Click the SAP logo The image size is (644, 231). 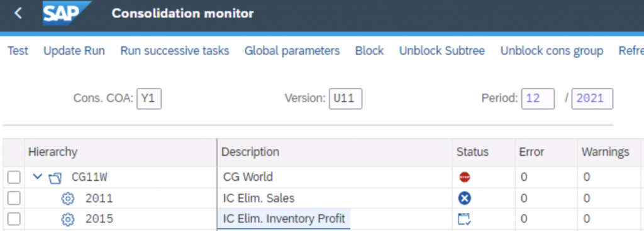pyautogui.click(x=67, y=14)
